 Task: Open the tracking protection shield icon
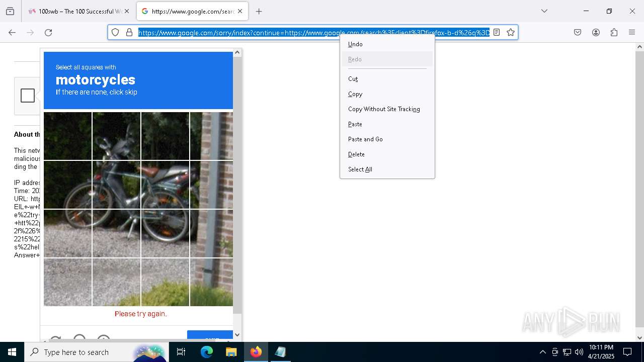tap(115, 32)
